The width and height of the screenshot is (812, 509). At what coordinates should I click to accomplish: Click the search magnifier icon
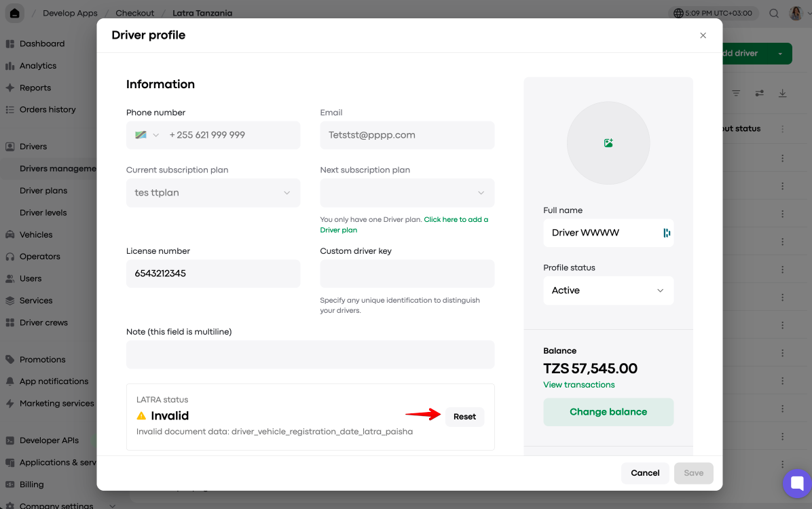774,14
